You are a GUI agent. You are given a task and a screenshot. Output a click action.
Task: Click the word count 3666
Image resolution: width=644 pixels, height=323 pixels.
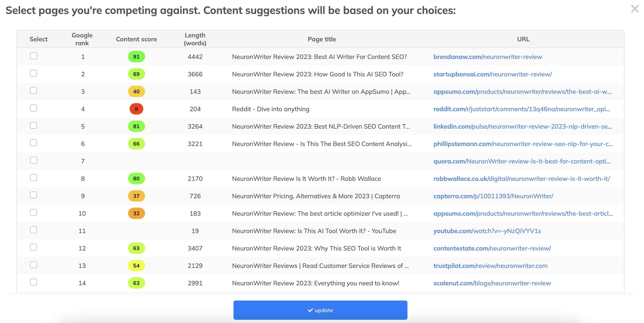pos(195,74)
